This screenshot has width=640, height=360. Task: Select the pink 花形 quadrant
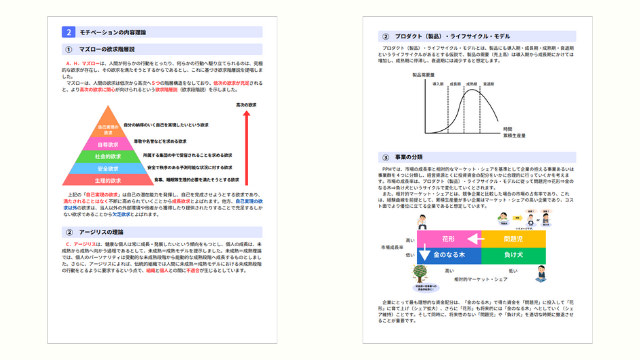[x=449, y=239]
